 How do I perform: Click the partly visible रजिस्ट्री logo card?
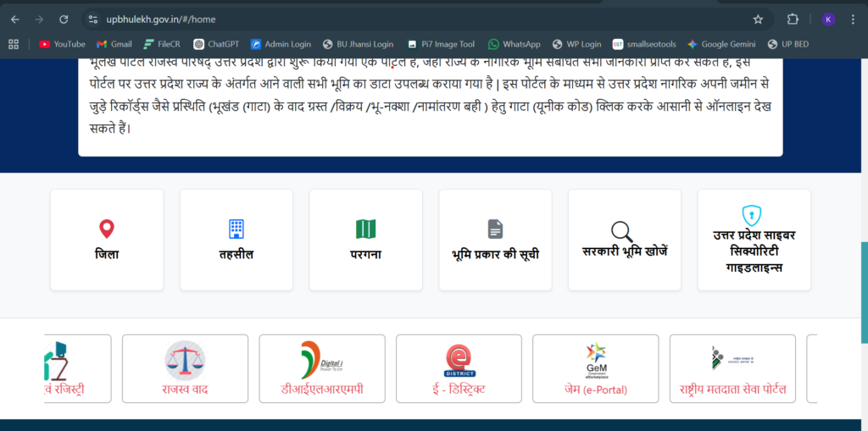point(77,368)
